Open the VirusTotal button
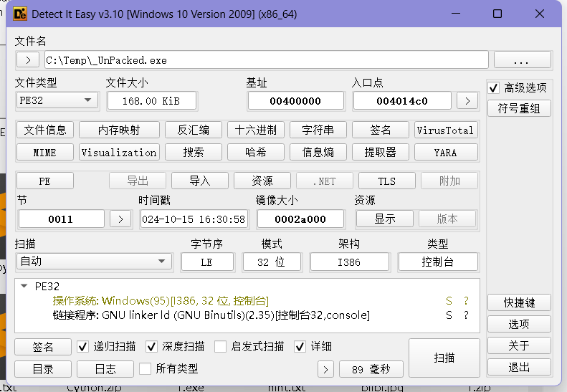 coord(446,130)
